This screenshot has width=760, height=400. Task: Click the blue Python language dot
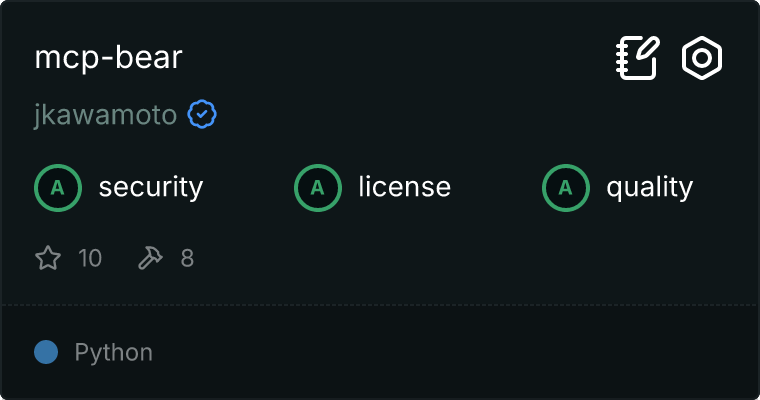pos(46,352)
